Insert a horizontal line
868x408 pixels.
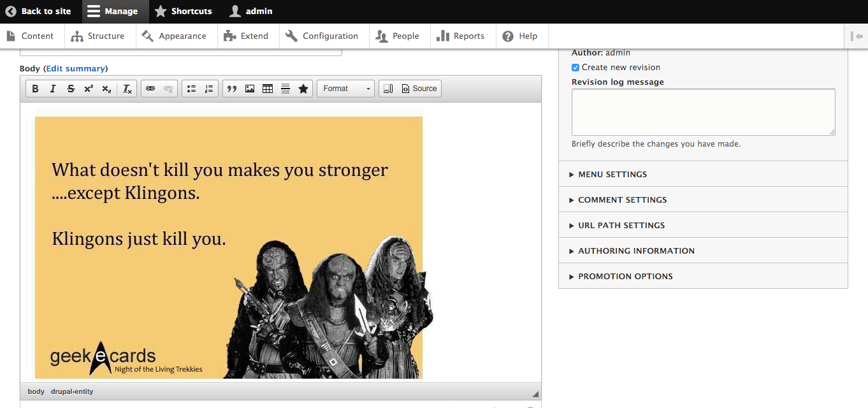(286, 89)
